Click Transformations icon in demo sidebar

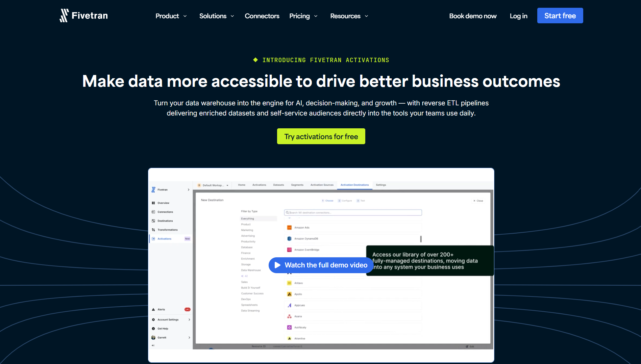pyautogui.click(x=153, y=230)
